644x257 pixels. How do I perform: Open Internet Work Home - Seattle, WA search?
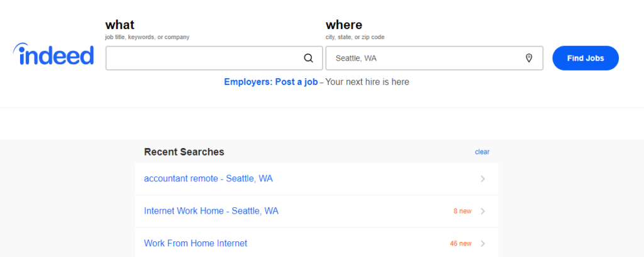pyautogui.click(x=211, y=211)
